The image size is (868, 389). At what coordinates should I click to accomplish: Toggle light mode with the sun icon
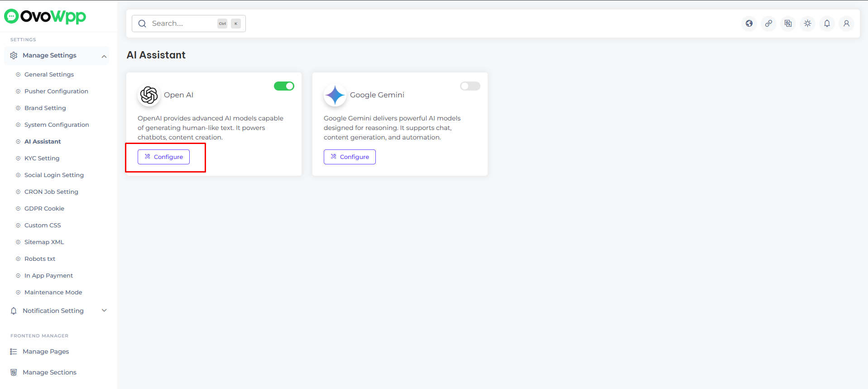807,24
